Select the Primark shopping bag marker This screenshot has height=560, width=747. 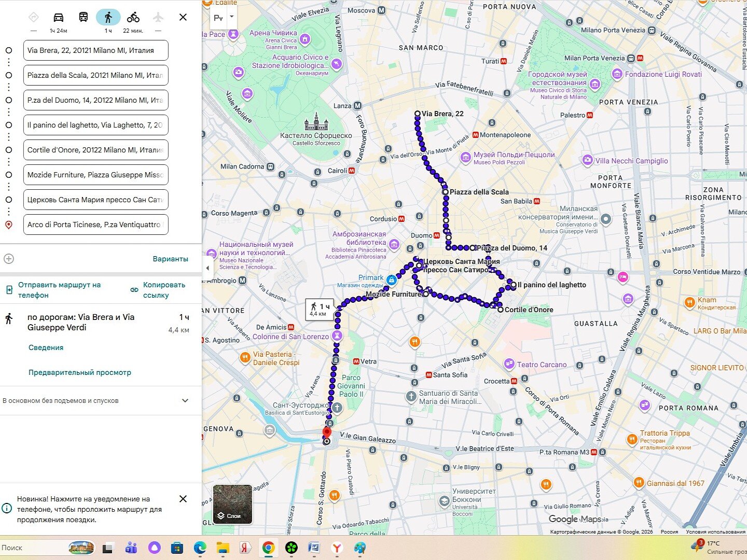click(392, 281)
